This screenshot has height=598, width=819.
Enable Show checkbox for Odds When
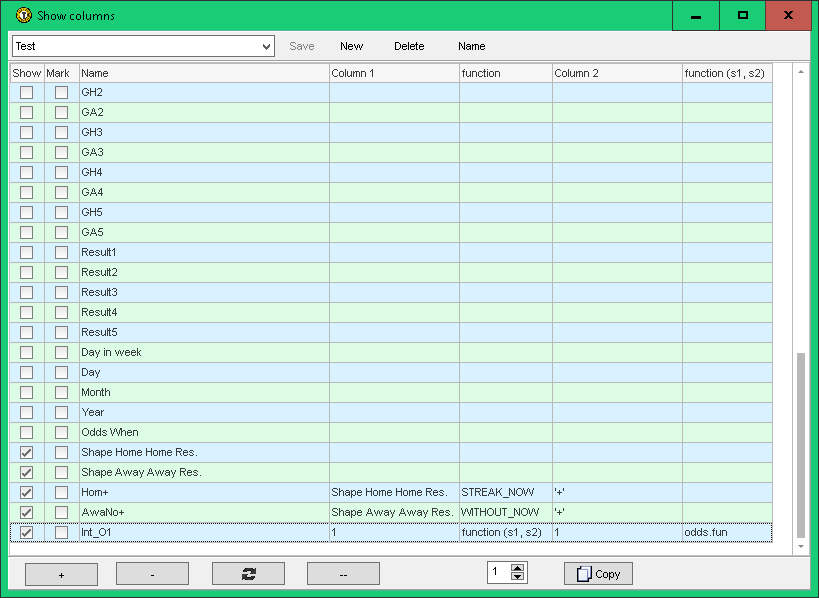(x=27, y=432)
